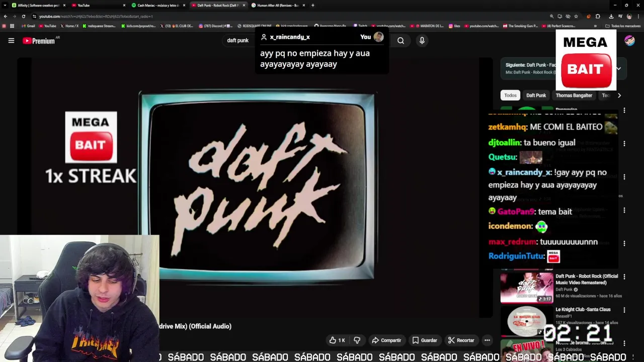Open The Smoking Gun bookmark
The image size is (644, 362).
[520, 26]
